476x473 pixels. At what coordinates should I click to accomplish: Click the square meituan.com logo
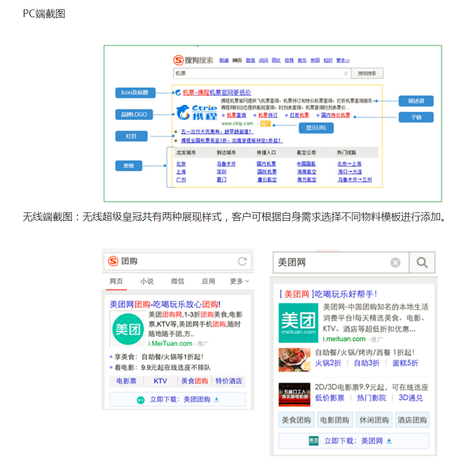[298, 323]
